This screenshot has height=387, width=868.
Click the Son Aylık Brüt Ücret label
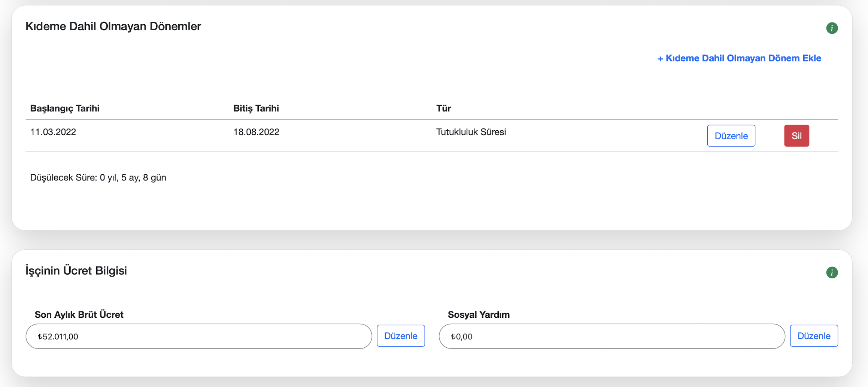coord(79,315)
